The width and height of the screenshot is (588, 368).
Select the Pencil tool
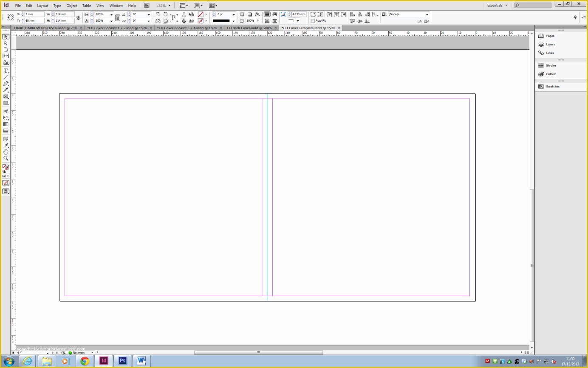coord(6,90)
